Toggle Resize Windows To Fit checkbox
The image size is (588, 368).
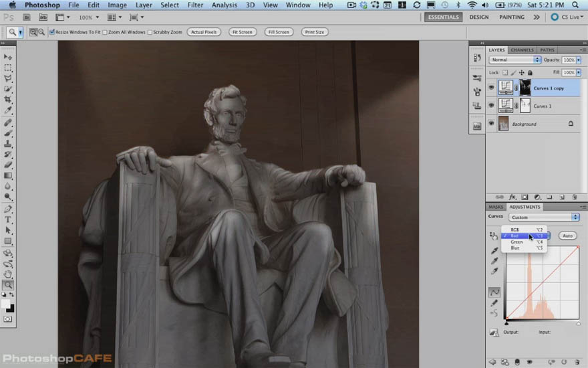click(52, 32)
